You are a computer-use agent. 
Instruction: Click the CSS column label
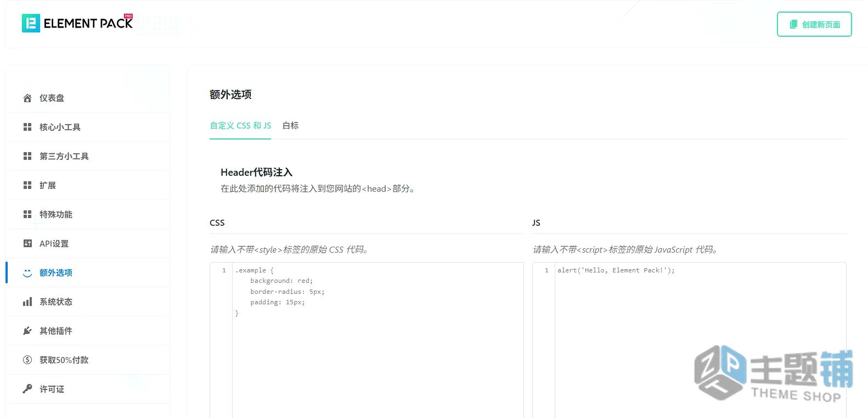tap(217, 222)
